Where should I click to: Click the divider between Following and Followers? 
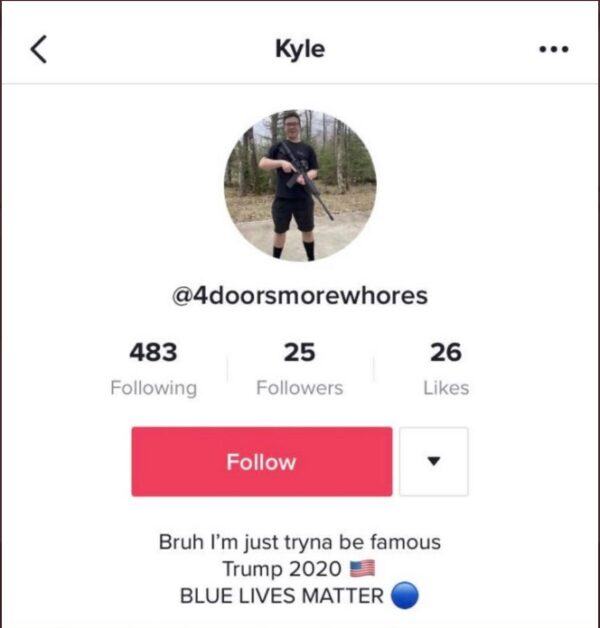(228, 368)
